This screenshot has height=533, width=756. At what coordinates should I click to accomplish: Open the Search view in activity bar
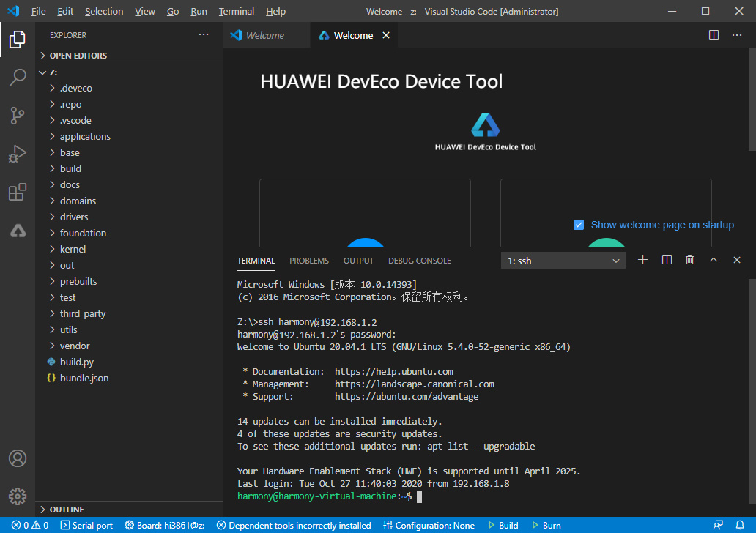point(18,78)
